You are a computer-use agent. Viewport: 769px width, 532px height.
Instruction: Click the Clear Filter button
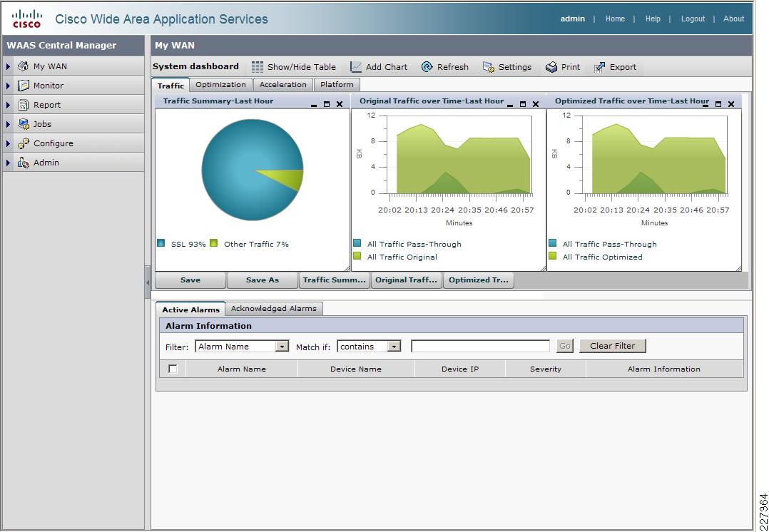point(613,346)
